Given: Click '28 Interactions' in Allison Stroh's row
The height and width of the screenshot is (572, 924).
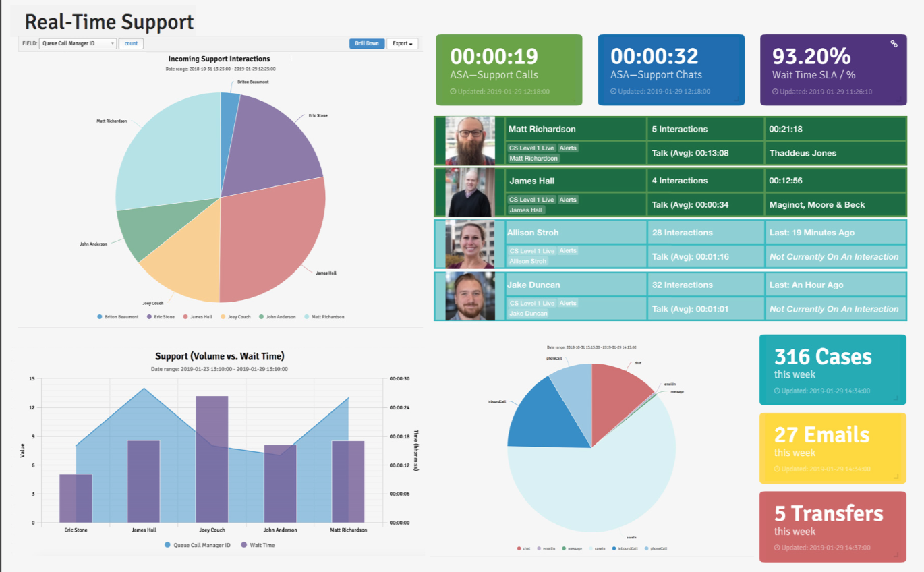Looking at the screenshot, I should 683,233.
